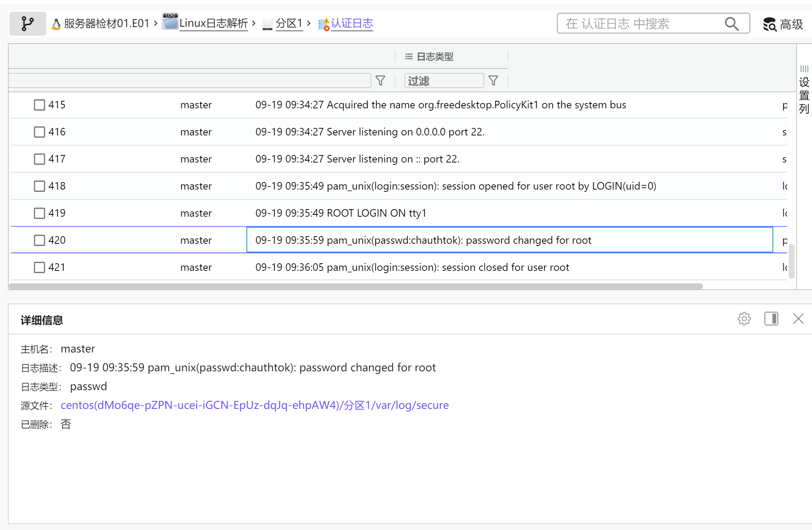Click the branch tree icon button
Viewport: 812px width, 530px height.
click(x=27, y=24)
